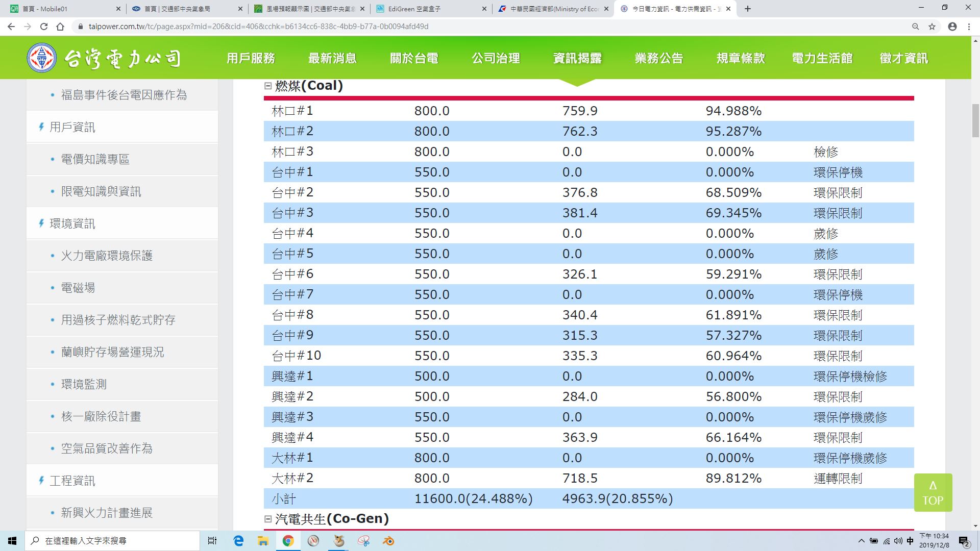Open 福島事件後台電因應作為 link
The image size is (980, 551).
tap(124, 95)
